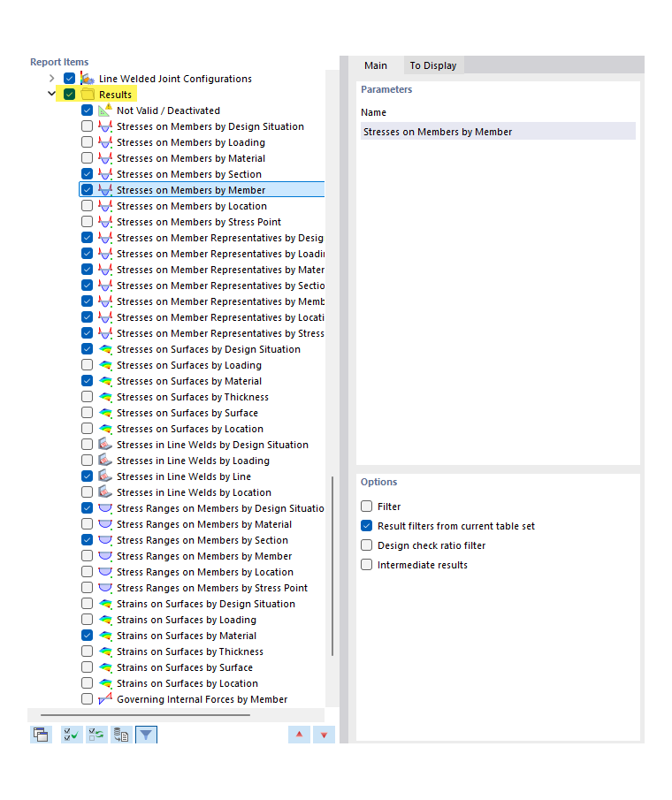This screenshot has height=800, width=672.
Task: Click icon of Stresses on Members by Section
Action: [x=105, y=174]
